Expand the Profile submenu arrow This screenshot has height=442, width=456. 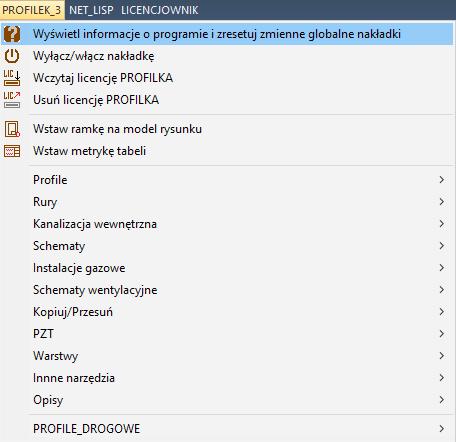point(442,180)
